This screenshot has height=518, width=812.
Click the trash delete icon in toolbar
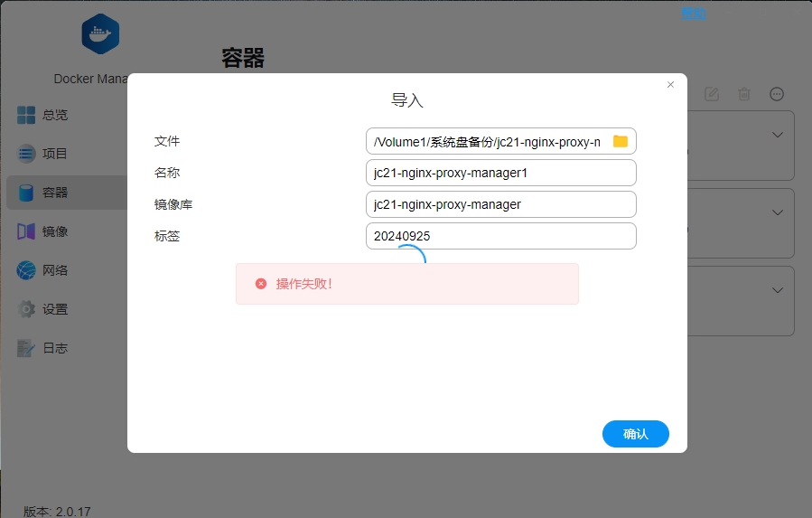click(x=744, y=94)
